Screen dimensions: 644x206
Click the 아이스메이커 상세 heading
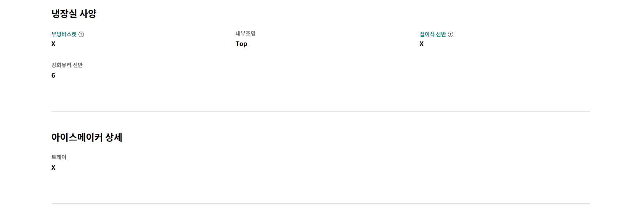[x=87, y=137]
